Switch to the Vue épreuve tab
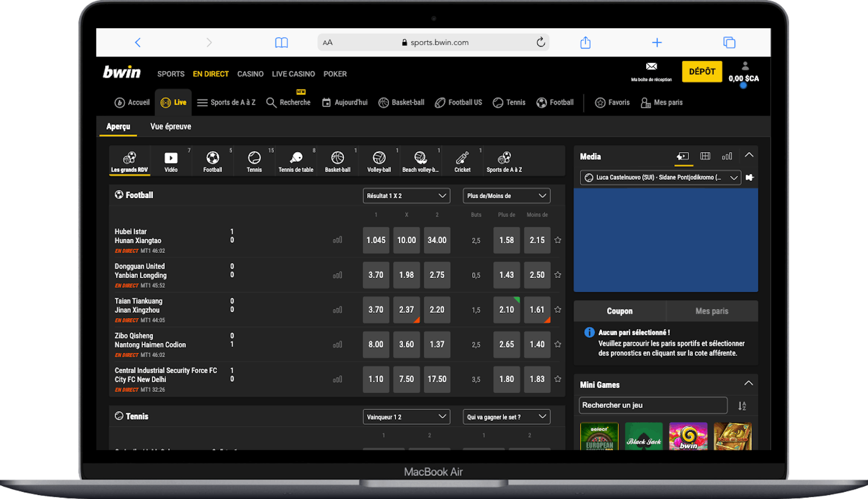868x499 pixels. coord(170,126)
